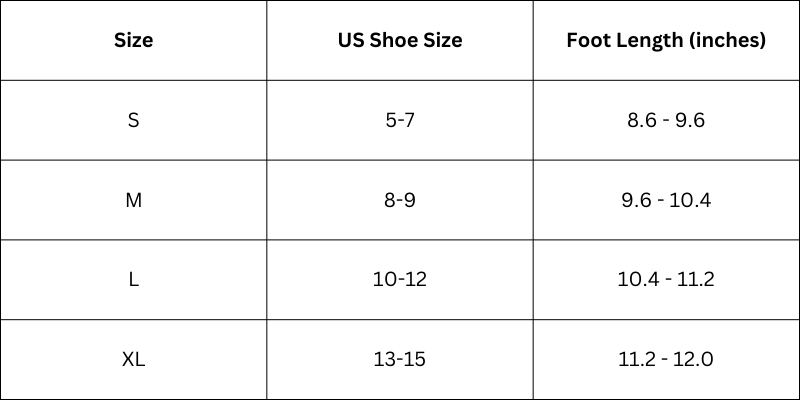The image size is (800, 400).
Task: Select the S size cell
Action: point(133,120)
